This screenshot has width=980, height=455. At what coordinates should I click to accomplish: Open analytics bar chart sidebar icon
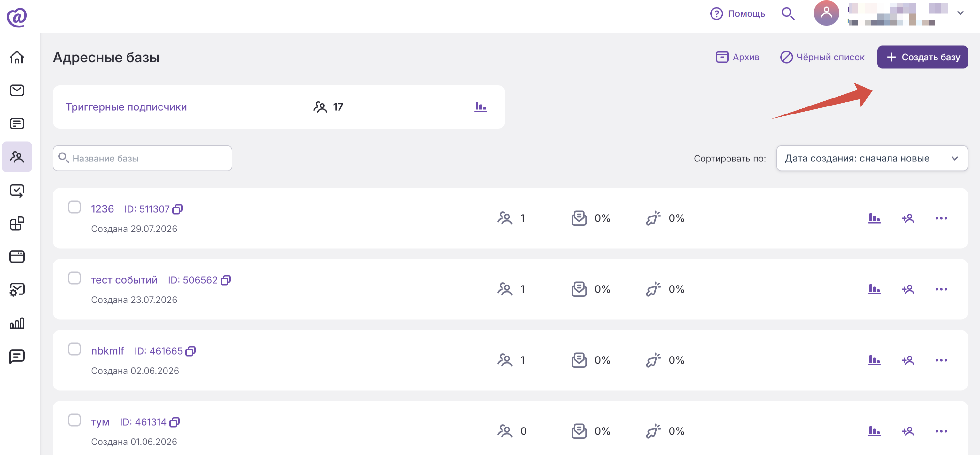click(17, 323)
